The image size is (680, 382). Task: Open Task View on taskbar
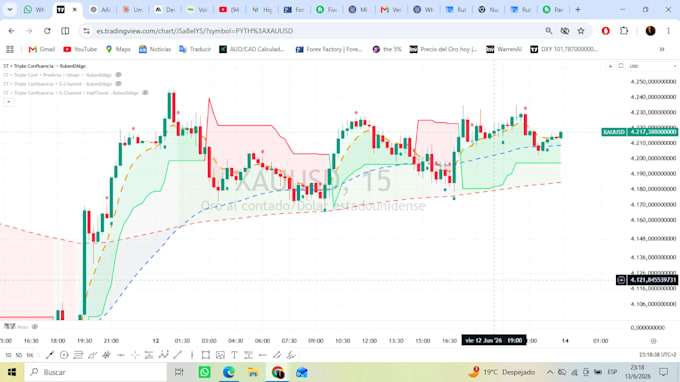click(x=179, y=372)
